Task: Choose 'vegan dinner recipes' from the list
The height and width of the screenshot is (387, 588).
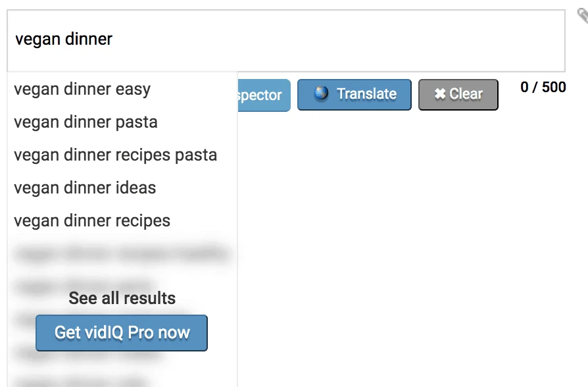Action: pos(92,220)
